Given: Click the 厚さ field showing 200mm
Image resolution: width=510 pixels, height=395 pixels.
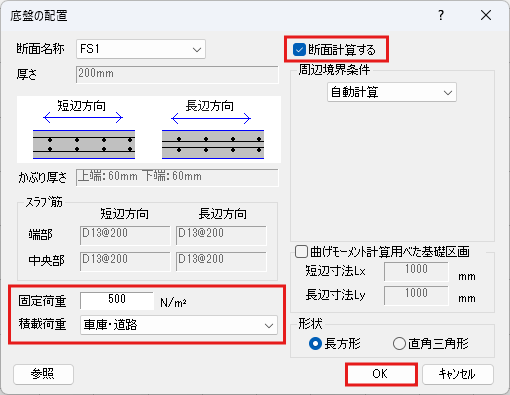Looking at the screenshot, I should click(177, 74).
